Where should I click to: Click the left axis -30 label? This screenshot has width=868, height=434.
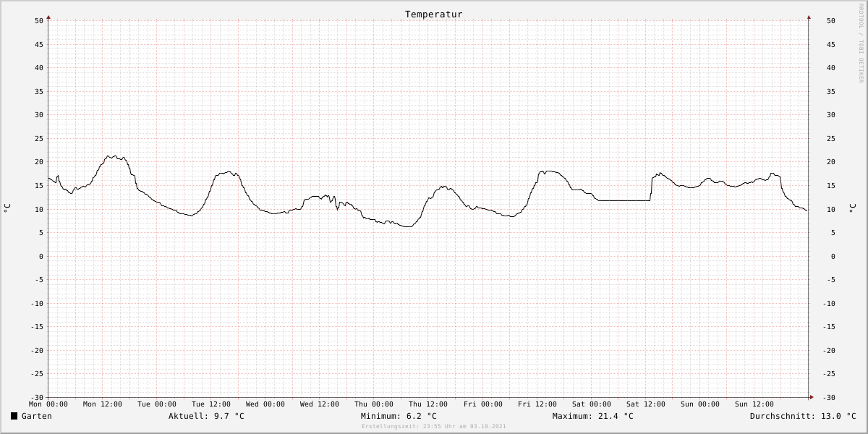click(36, 397)
